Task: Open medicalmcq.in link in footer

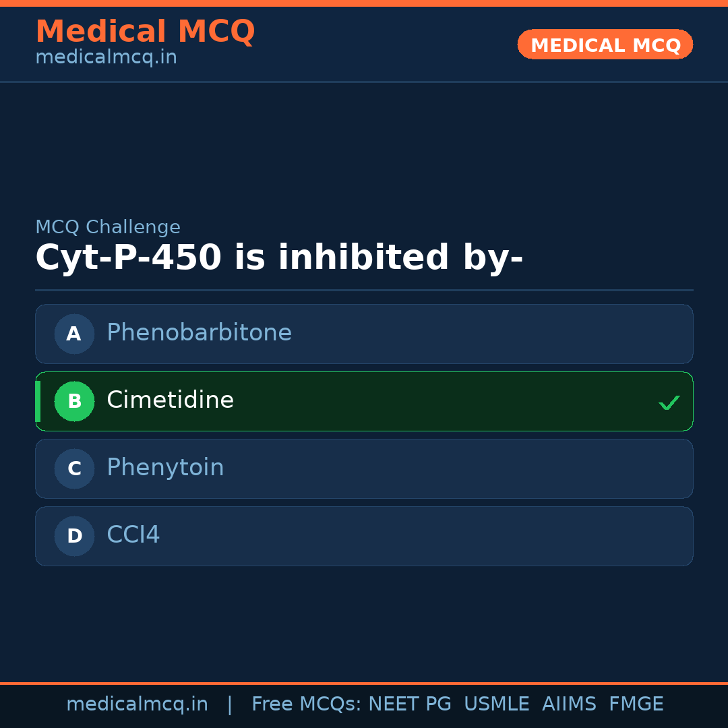Action: 137,704
